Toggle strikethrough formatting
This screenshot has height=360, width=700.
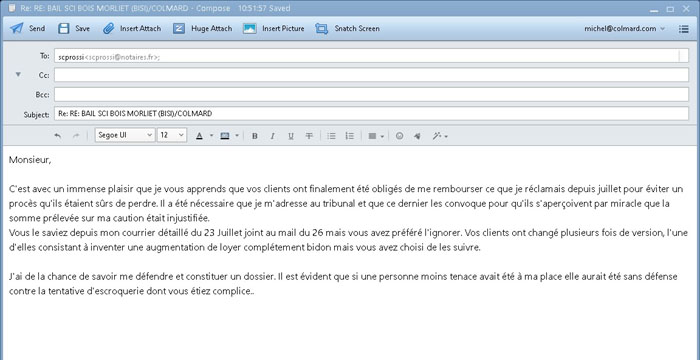pos(309,136)
